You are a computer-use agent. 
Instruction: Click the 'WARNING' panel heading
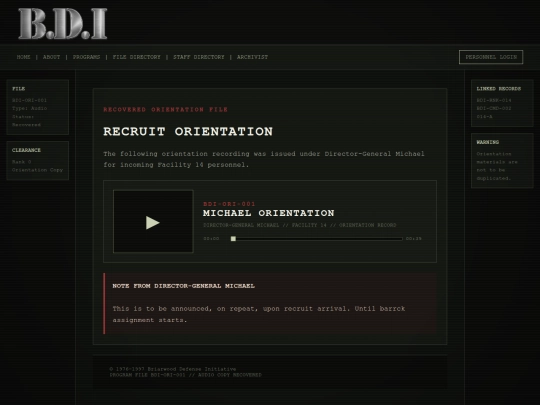[488, 142]
